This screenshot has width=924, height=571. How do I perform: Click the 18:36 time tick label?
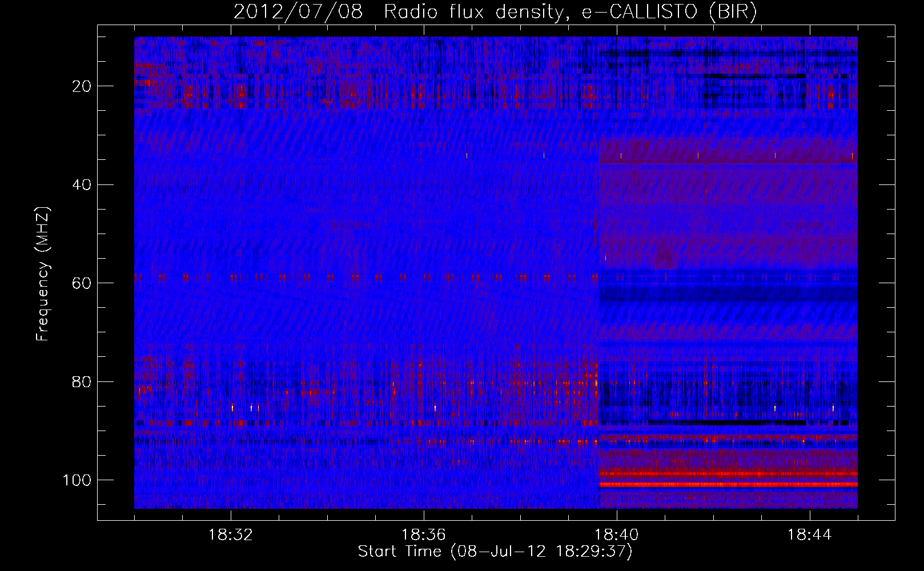pyautogui.click(x=424, y=535)
